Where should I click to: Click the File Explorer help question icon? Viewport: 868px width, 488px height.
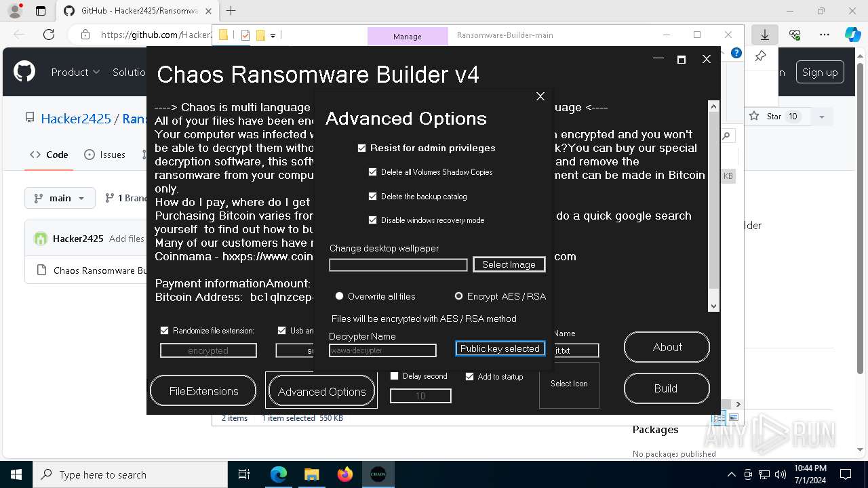click(736, 53)
